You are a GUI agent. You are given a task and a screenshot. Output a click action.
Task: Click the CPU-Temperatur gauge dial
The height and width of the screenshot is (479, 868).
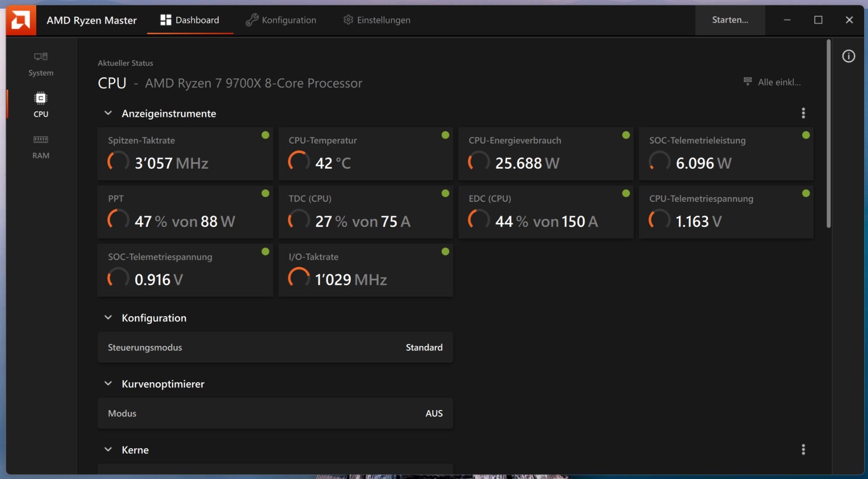tap(299, 161)
